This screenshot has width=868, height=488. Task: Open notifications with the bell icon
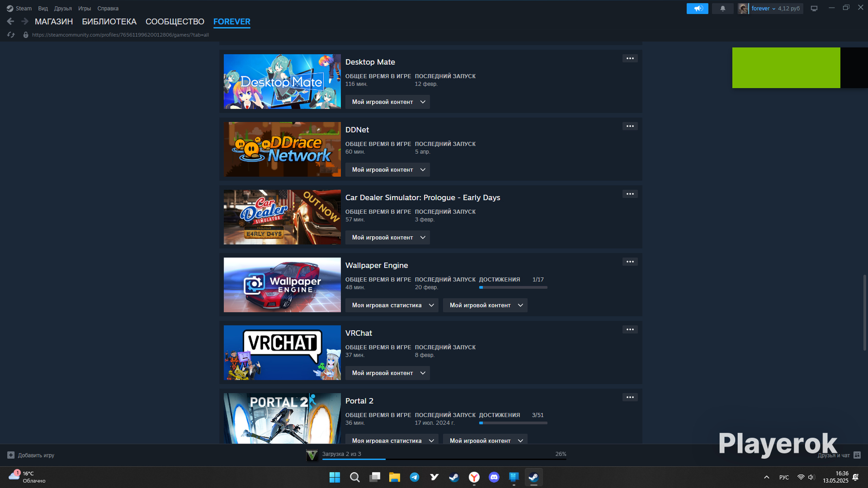pyautogui.click(x=723, y=8)
